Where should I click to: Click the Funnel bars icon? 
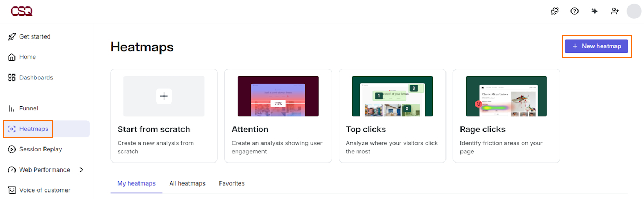[12, 108]
